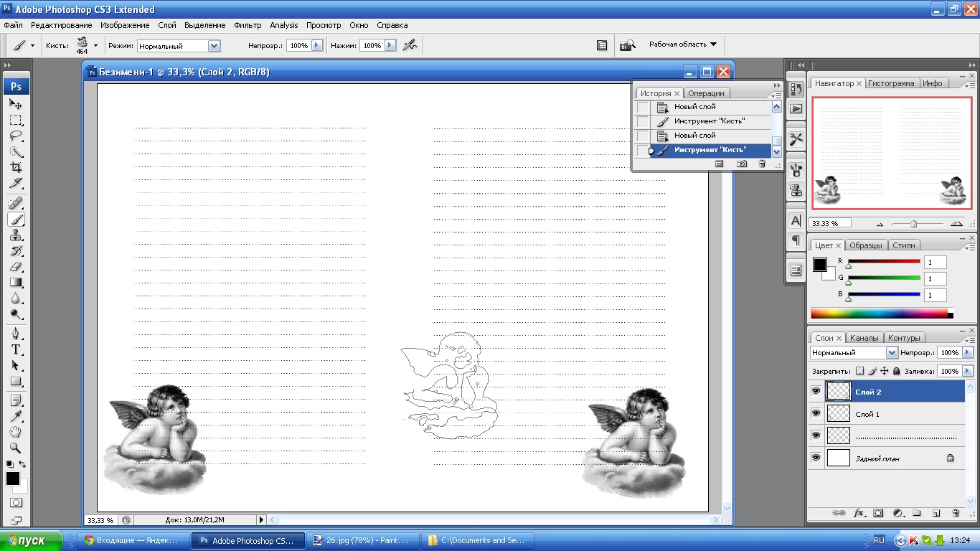Select the Gradient tool
Viewport: 980px width, 551px height.
coord(16,282)
